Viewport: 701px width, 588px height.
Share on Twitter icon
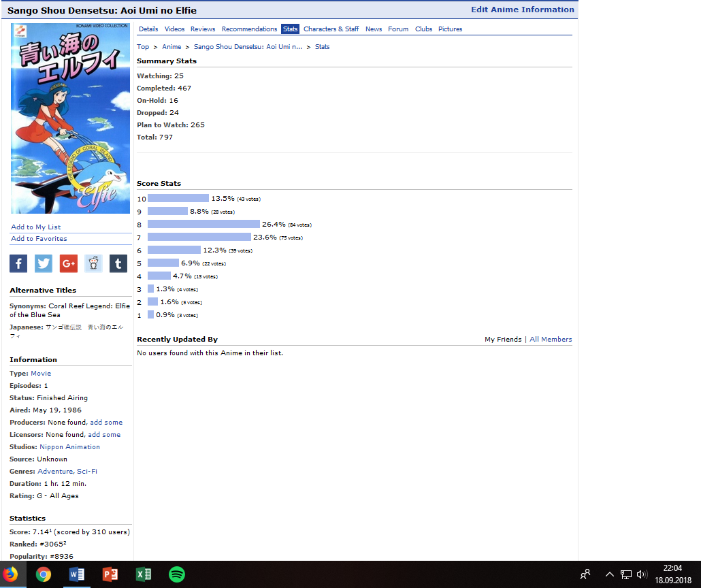(44, 263)
